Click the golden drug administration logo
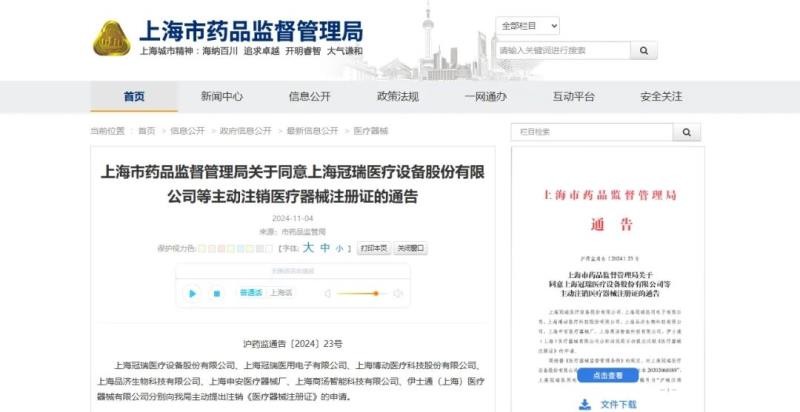The width and height of the screenshot is (800, 412). point(112,38)
